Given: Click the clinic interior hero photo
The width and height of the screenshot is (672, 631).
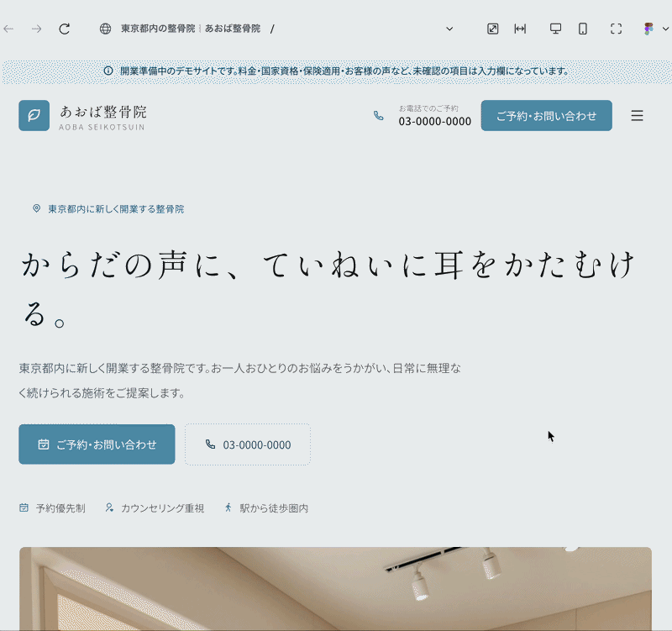Looking at the screenshot, I should 335,588.
